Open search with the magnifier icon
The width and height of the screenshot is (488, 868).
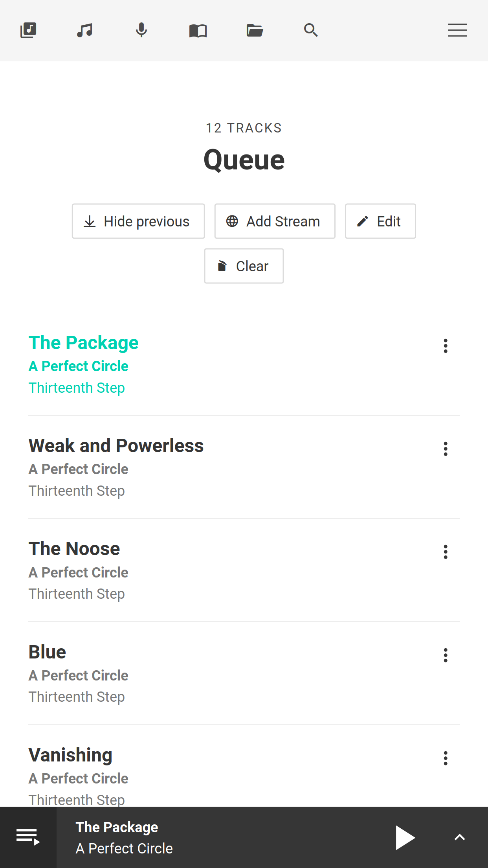point(311,30)
